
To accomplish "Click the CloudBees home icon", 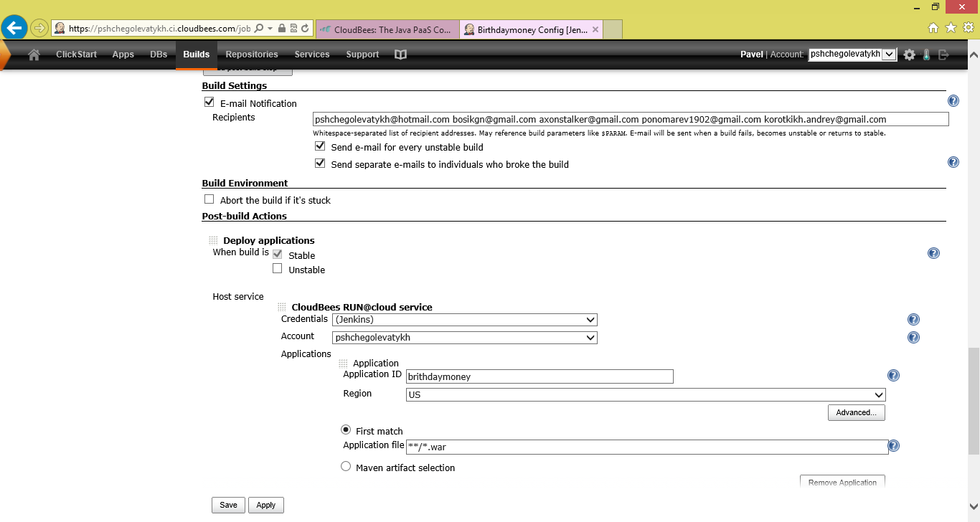I will (34, 54).
